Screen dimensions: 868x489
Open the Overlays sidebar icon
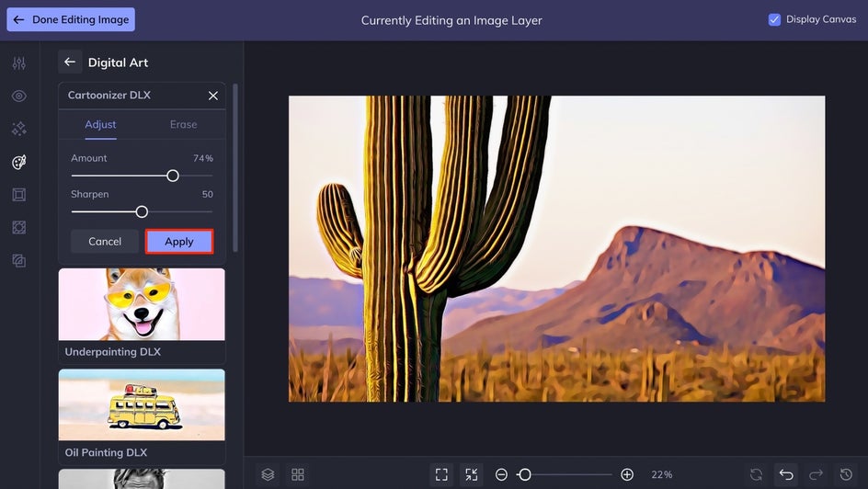(x=18, y=227)
